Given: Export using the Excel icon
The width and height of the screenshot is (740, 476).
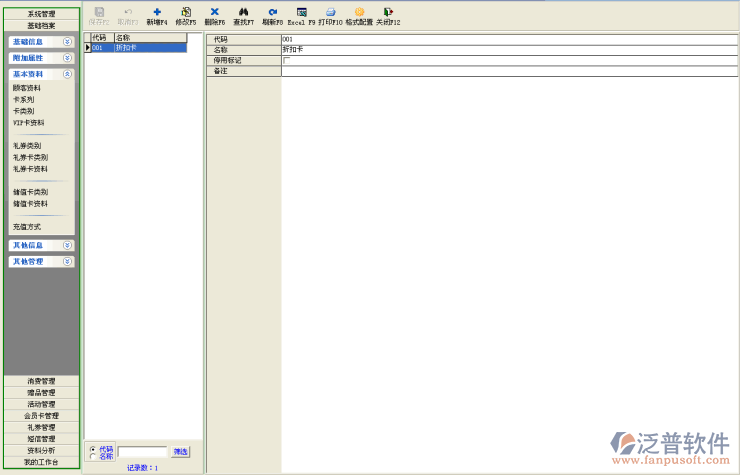Looking at the screenshot, I should click(301, 12).
